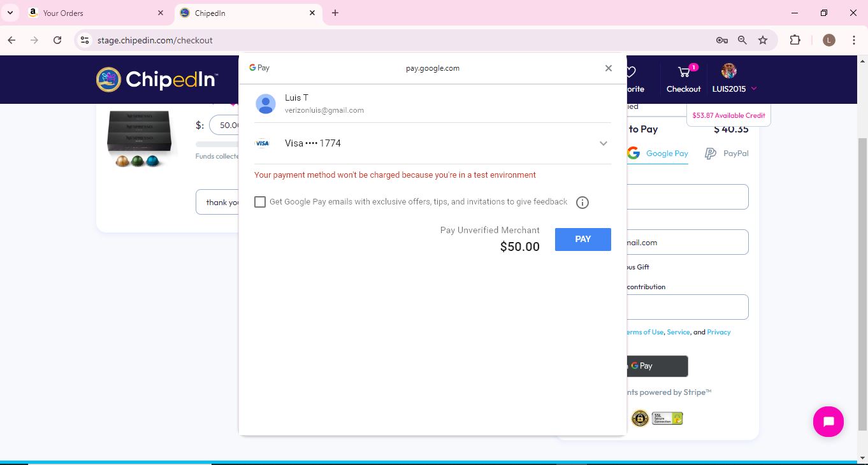Click the contribution amount field showing 50.00
Screen dimensions: 868x465
tap(224, 125)
